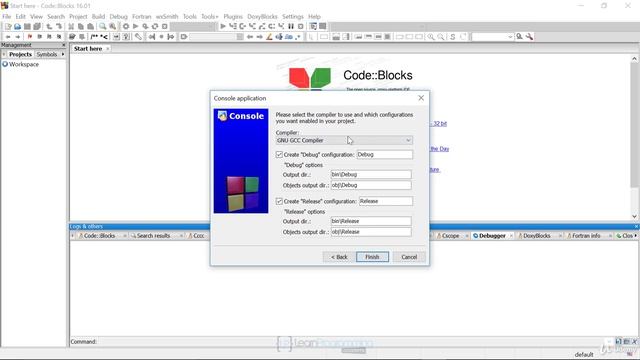Image resolution: width=640 pixels, height=360 pixels.
Task: Click the Undo toolbar icon
Action: pyautogui.click(x=49, y=27)
